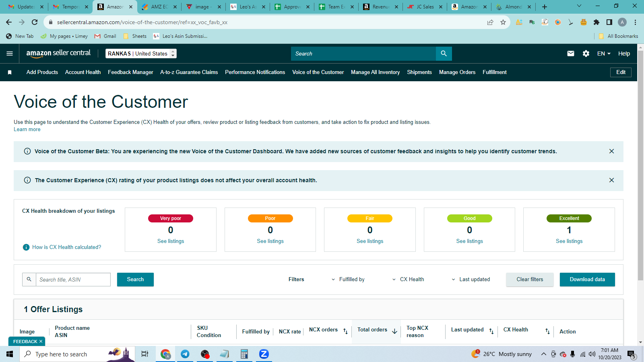Open the messages envelope icon
The width and height of the screenshot is (644, 362).
pos(571,53)
